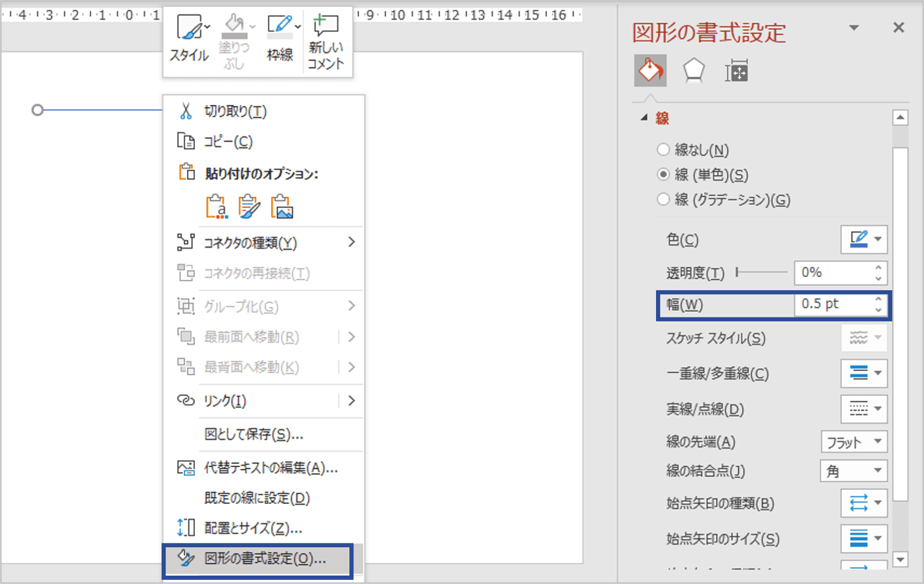Choose 切り取り from context menu
Image resolution: width=924 pixels, height=584 pixels.
click(263, 111)
